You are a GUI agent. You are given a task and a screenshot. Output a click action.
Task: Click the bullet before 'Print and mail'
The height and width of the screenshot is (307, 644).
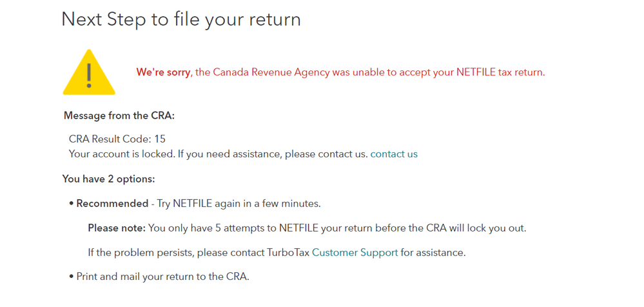pos(72,277)
